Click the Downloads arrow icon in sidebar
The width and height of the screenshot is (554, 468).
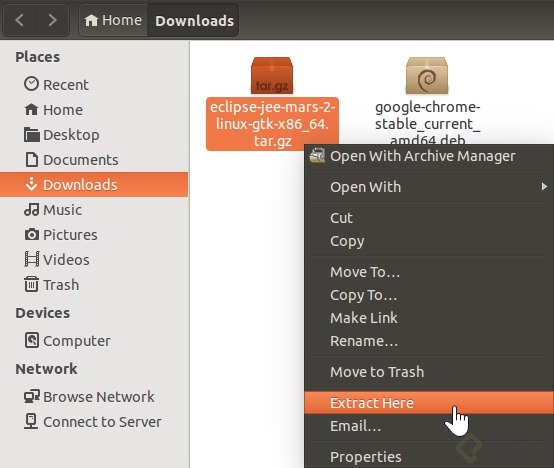click(x=31, y=184)
